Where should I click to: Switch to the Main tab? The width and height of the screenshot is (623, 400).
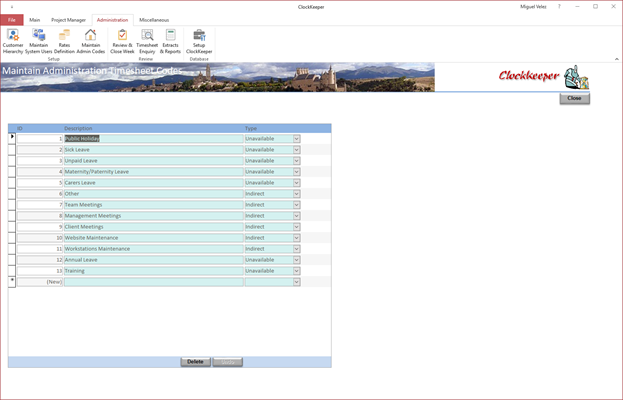(x=35, y=20)
